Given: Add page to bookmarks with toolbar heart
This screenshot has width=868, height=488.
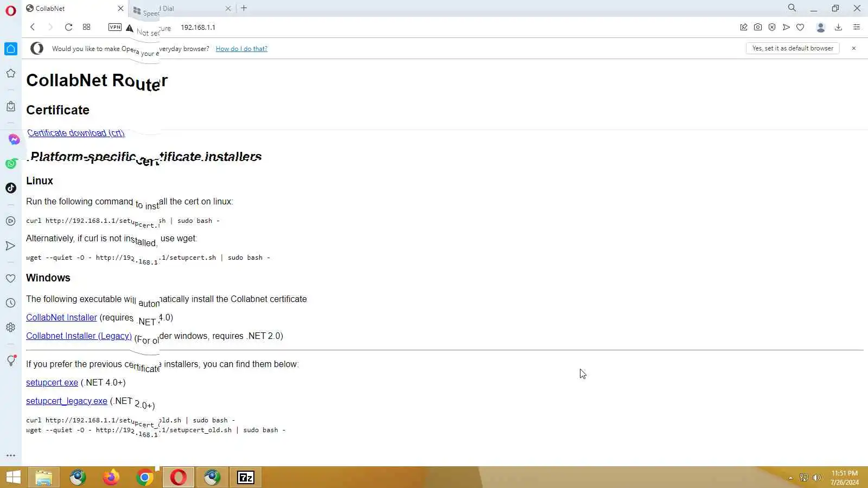Looking at the screenshot, I should (800, 27).
